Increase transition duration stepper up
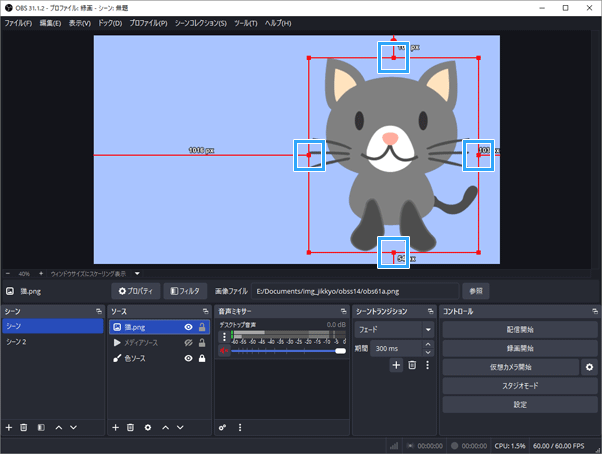Screen dimensions: 602x454 (x=428, y=344)
